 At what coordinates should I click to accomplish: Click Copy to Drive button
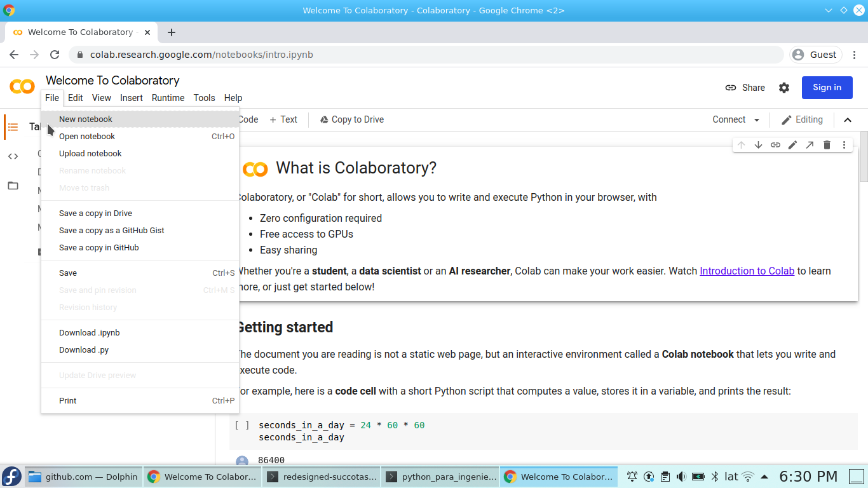(x=351, y=119)
